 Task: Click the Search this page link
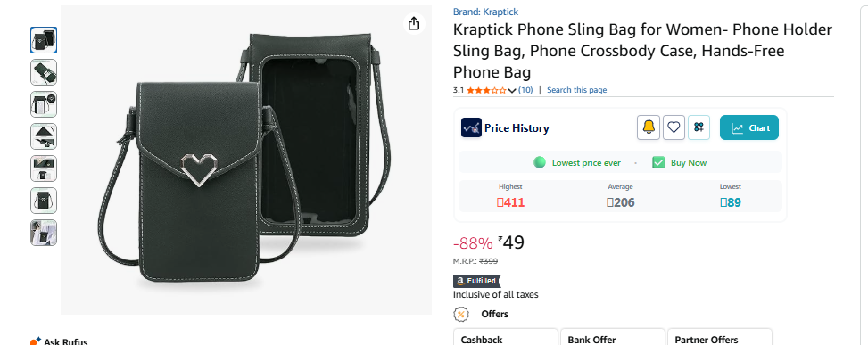(577, 90)
